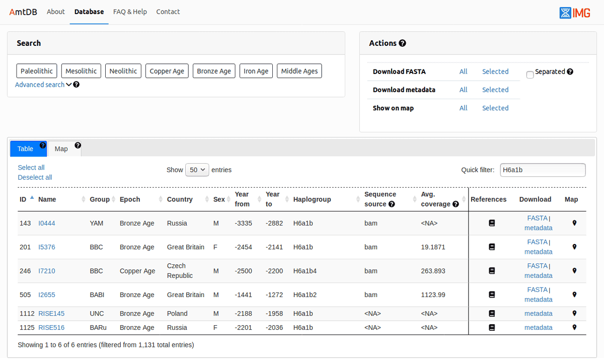Click help icon on Table tab
Screen dimensions: 604x364
[43, 145]
